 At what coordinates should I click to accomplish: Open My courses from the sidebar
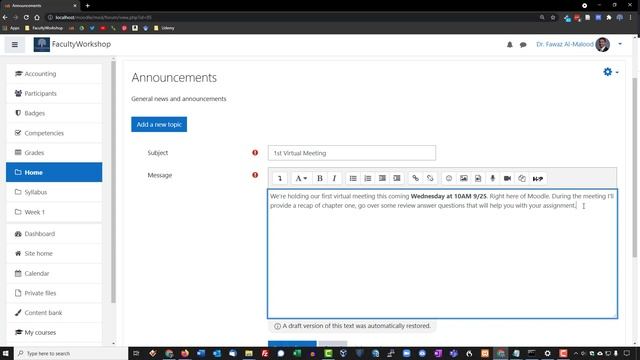click(54, 332)
